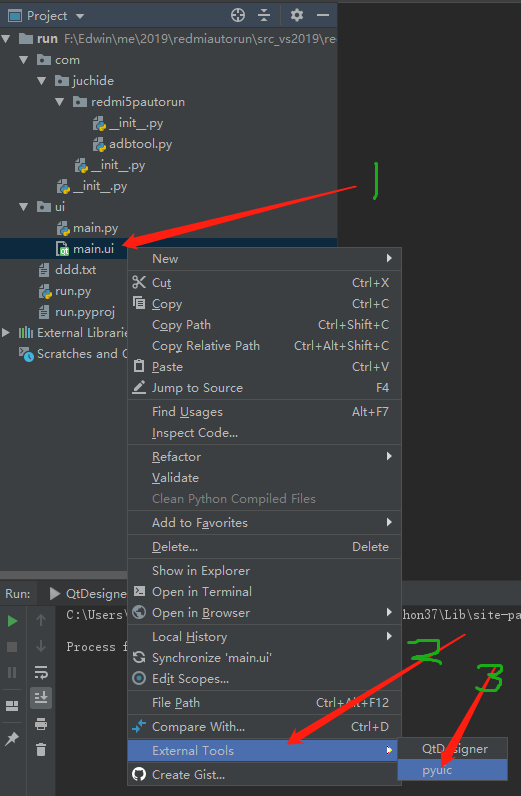Click the Stop process square icon
Image resolution: width=521 pixels, height=796 pixels.
[12, 647]
